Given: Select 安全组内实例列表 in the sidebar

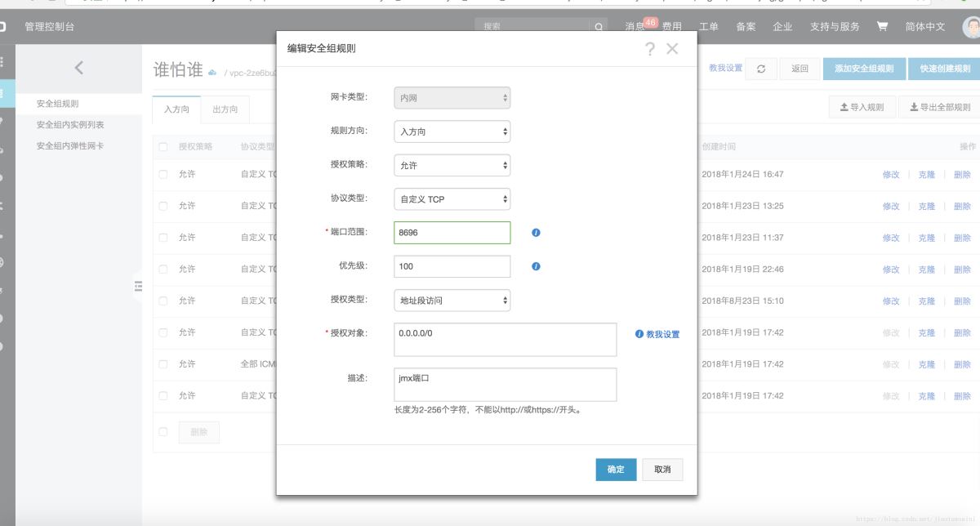Looking at the screenshot, I should (x=70, y=125).
